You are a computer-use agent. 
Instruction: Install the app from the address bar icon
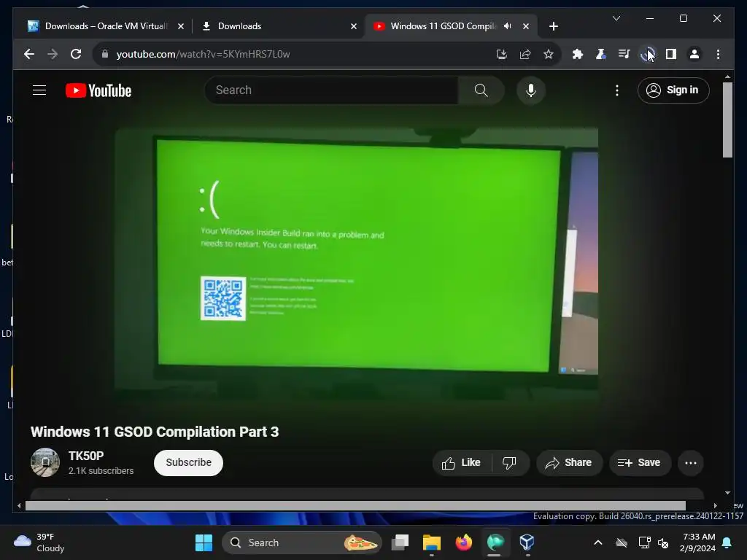[x=502, y=54]
